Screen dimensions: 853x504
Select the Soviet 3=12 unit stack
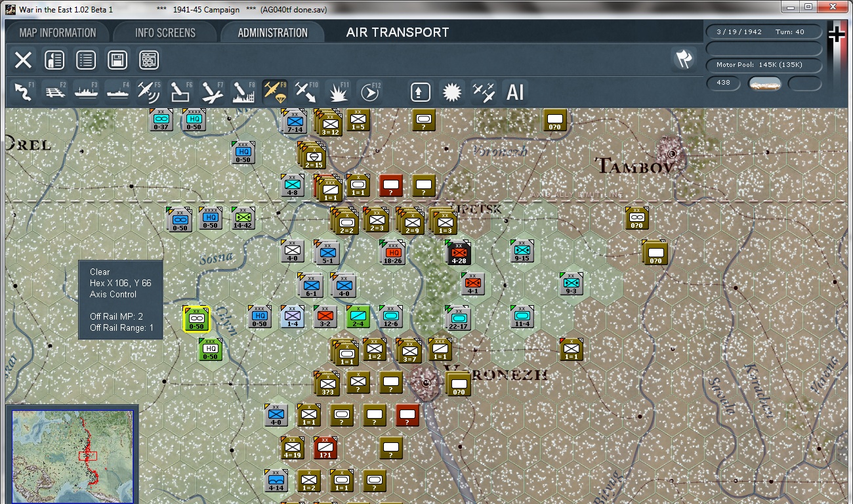[330, 124]
